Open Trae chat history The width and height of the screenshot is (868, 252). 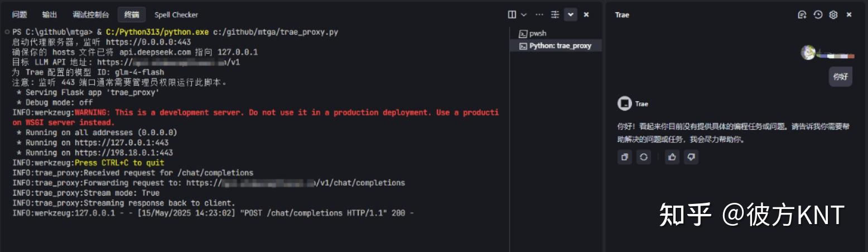click(818, 15)
